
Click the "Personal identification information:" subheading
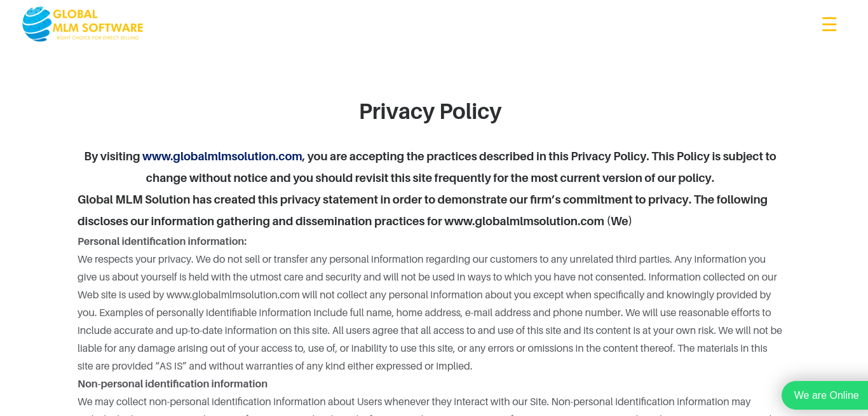[x=162, y=242]
